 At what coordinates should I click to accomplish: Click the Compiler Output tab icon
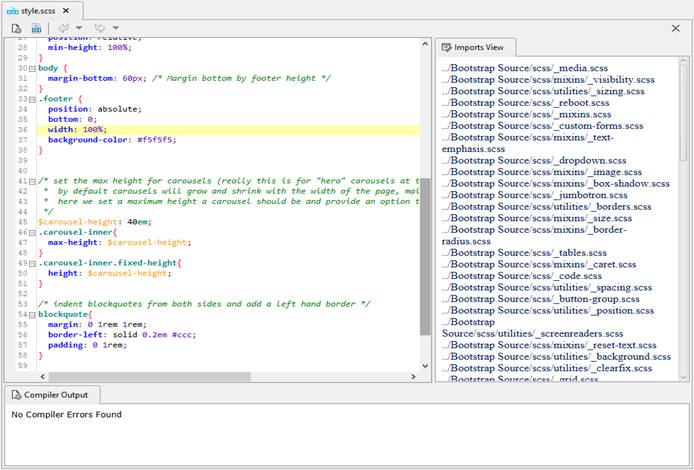pyautogui.click(x=16, y=395)
